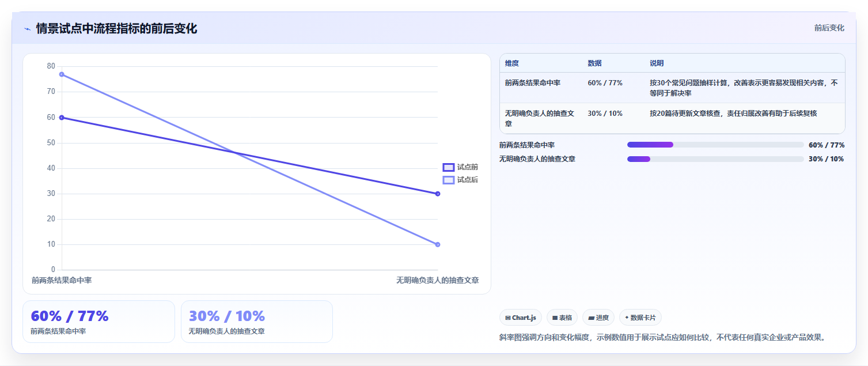The image size is (868, 366).
Task: Click the 前两条结果命中率 progress bar
Action: click(715, 145)
